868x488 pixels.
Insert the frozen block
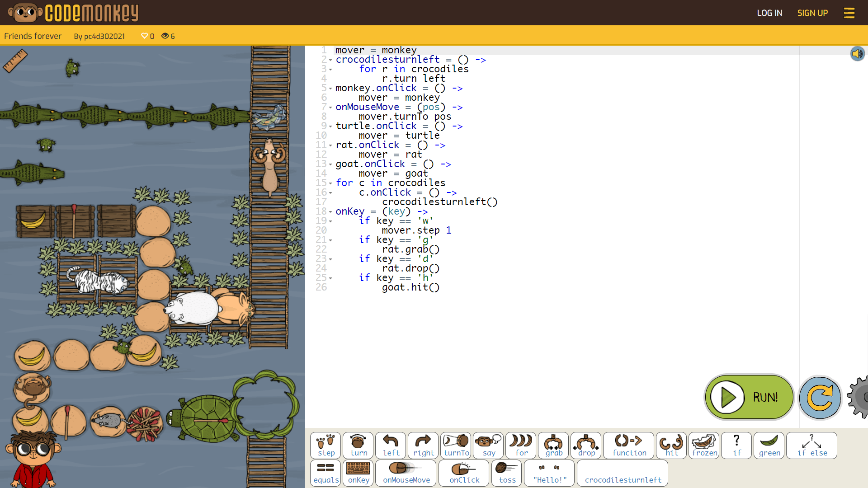coord(704,446)
